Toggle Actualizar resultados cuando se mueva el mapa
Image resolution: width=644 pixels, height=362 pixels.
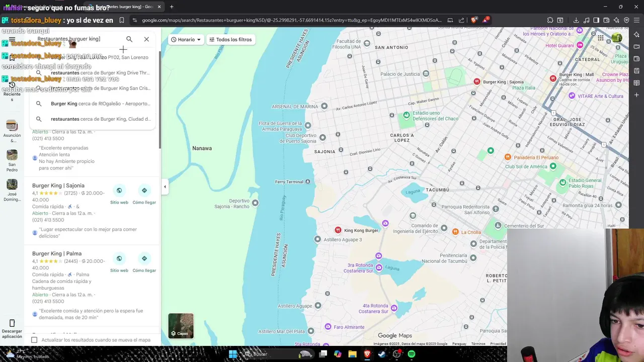coord(34,340)
